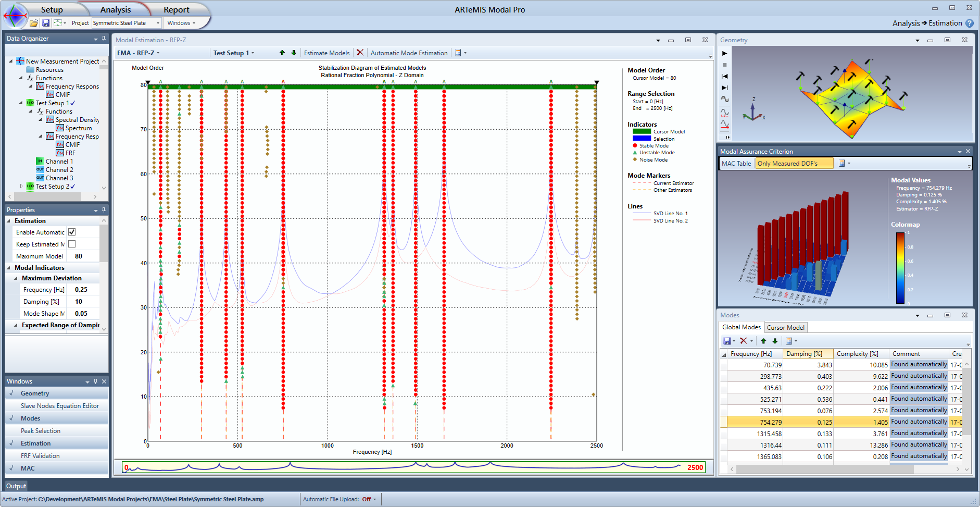
Task: Click the Estimate Models button
Action: coord(326,53)
